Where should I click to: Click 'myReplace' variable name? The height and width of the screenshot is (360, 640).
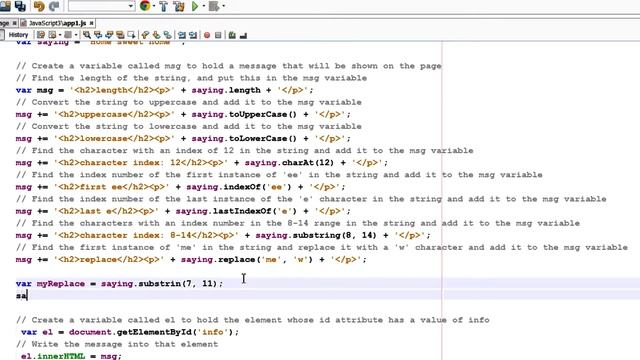tap(61, 284)
